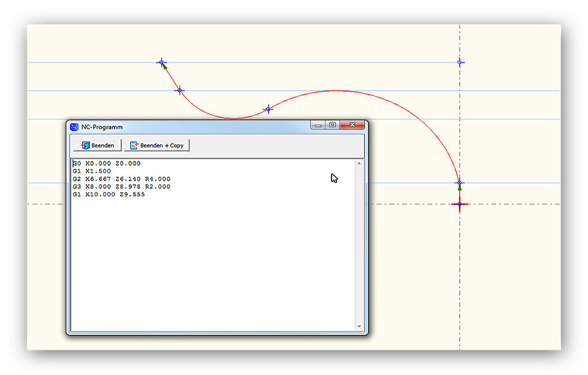Click the G2 X6.667 Z6.140 R4.000 line
Image resolution: width=588 pixels, height=375 pixels.
121,179
